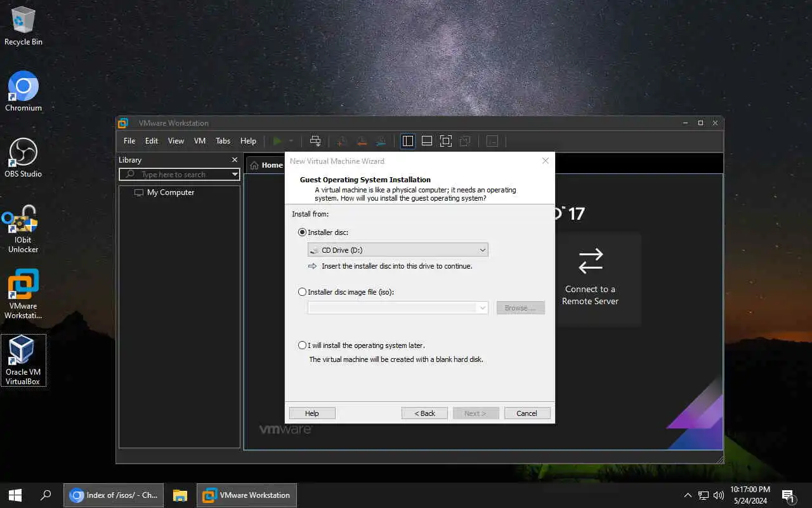Click the VMware Workstation taskbar button
Screen dimensions: 812x508
pyautogui.click(x=246, y=495)
